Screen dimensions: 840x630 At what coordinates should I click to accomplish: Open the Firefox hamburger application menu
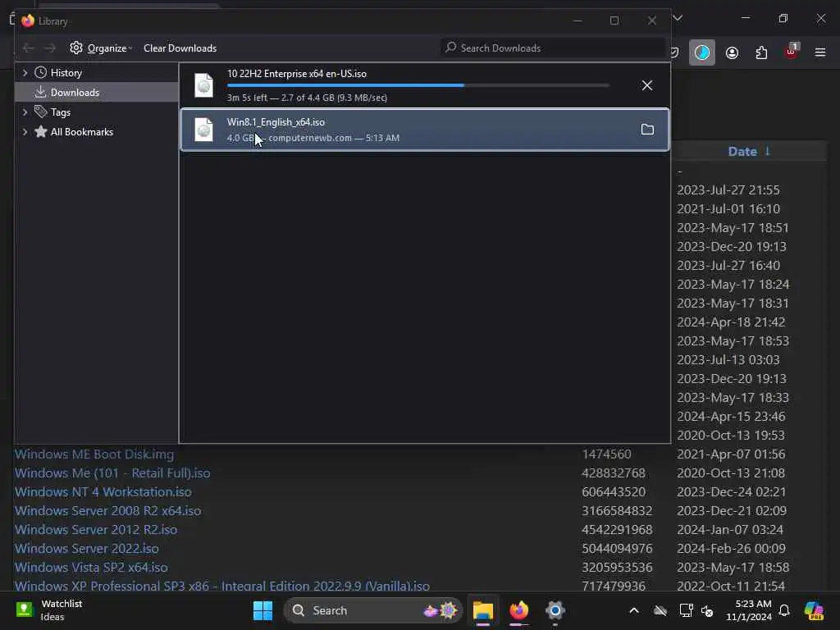tap(820, 52)
